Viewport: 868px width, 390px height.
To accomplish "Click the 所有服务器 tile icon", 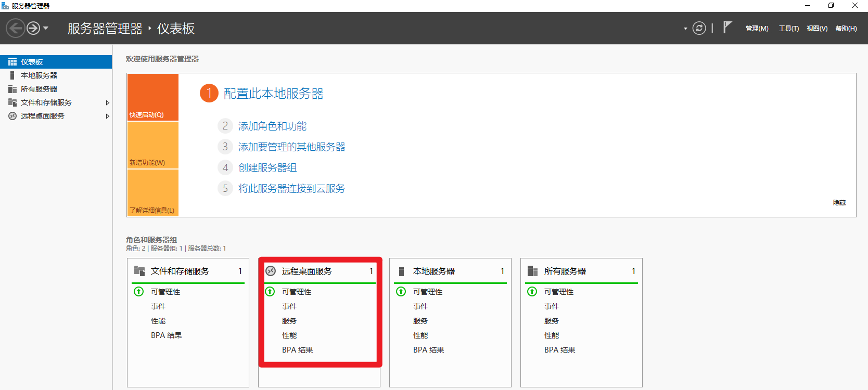I will click(532, 271).
